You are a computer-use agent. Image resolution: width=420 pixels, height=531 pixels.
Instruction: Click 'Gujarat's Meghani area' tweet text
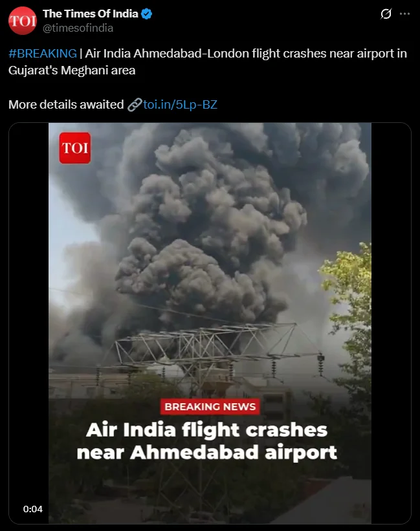72,70
